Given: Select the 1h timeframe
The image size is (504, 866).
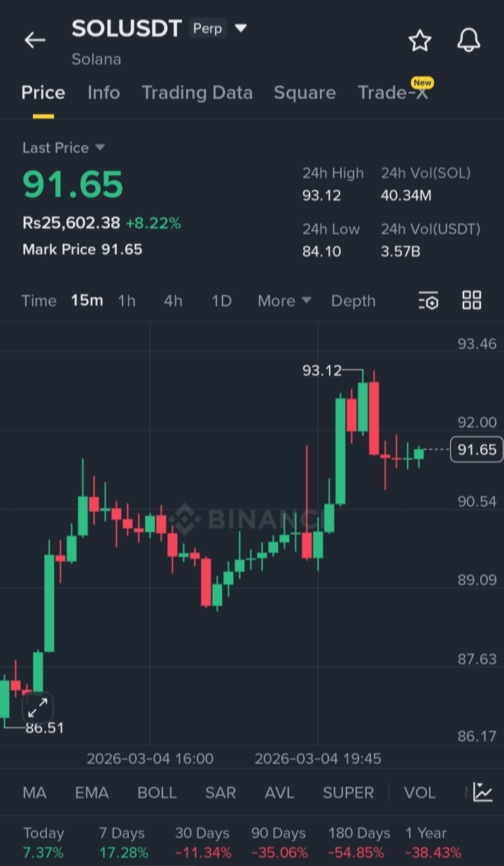Looking at the screenshot, I should (x=127, y=301).
